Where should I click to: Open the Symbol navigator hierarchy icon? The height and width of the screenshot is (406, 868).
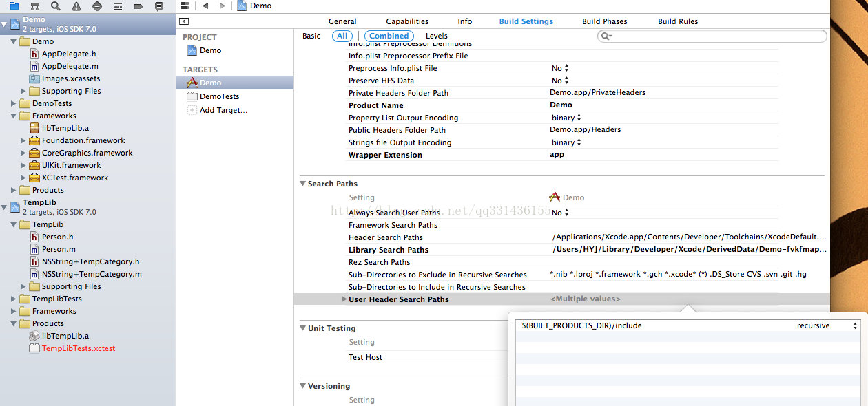click(x=35, y=6)
